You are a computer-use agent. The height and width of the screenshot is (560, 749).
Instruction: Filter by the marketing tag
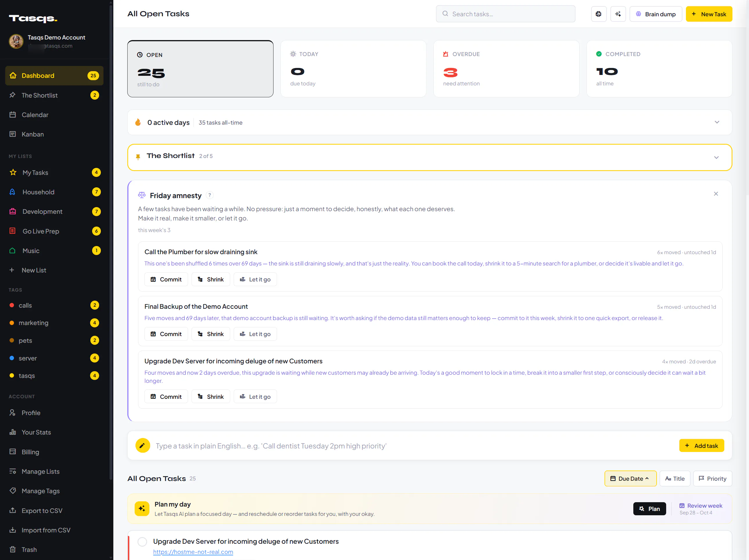click(54, 323)
